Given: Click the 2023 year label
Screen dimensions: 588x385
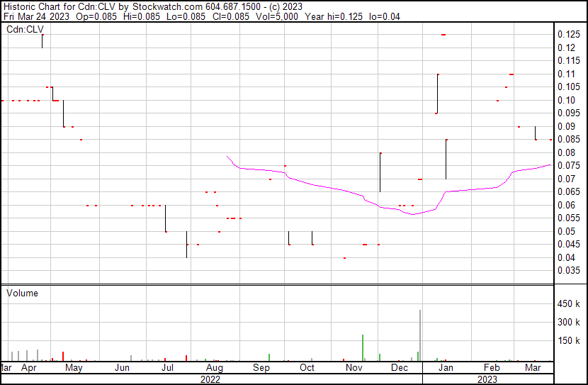Looking at the screenshot, I should click(x=486, y=379).
